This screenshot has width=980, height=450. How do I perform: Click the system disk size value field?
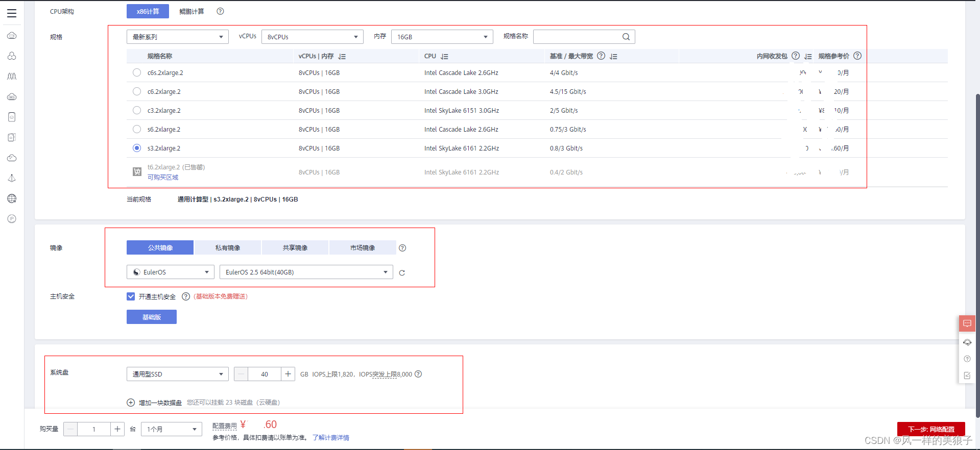(x=265, y=374)
